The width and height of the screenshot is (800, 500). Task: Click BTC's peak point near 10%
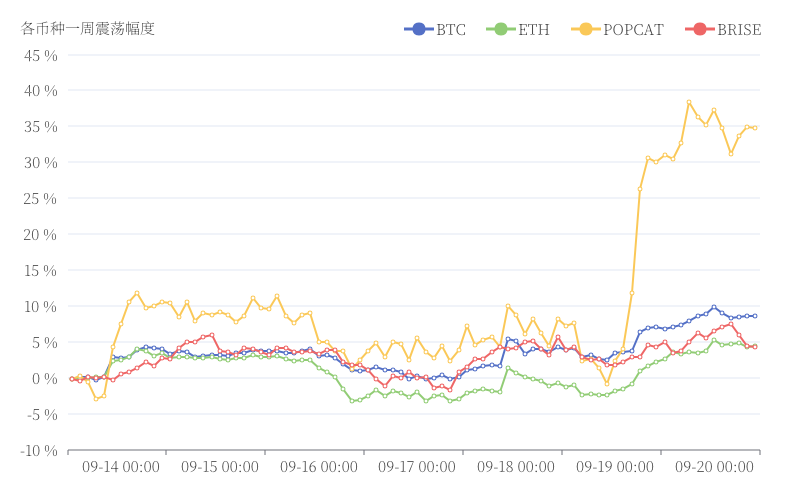pos(714,307)
